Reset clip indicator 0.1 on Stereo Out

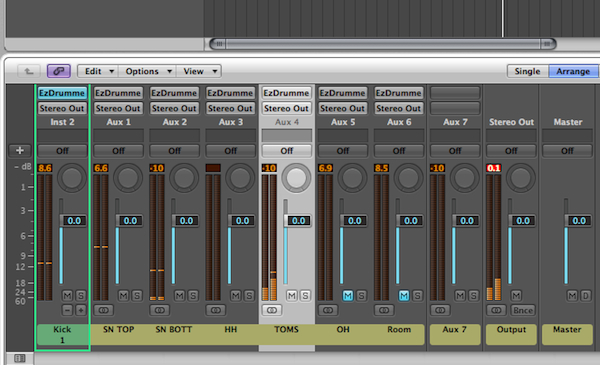494,168
